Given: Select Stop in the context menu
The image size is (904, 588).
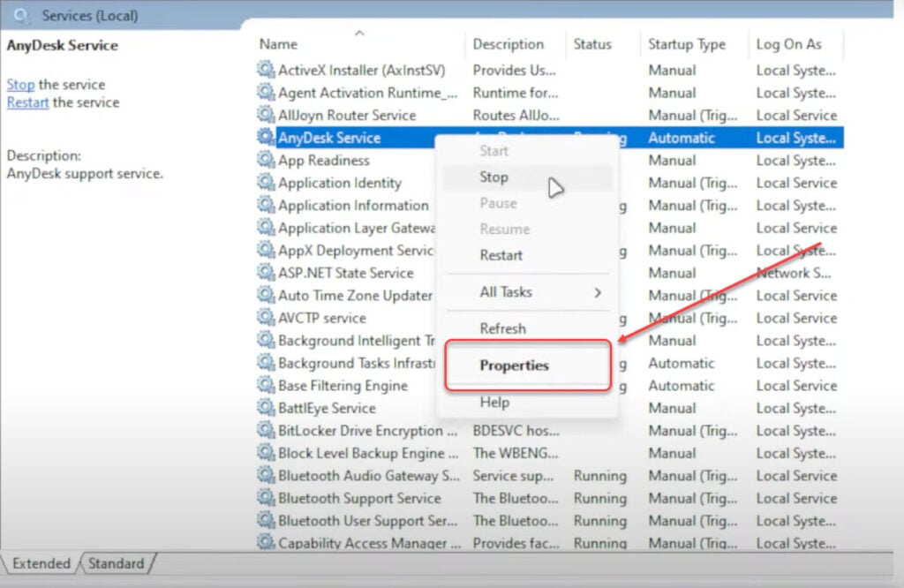Looking at the screenshot, I should coord(493,177).
